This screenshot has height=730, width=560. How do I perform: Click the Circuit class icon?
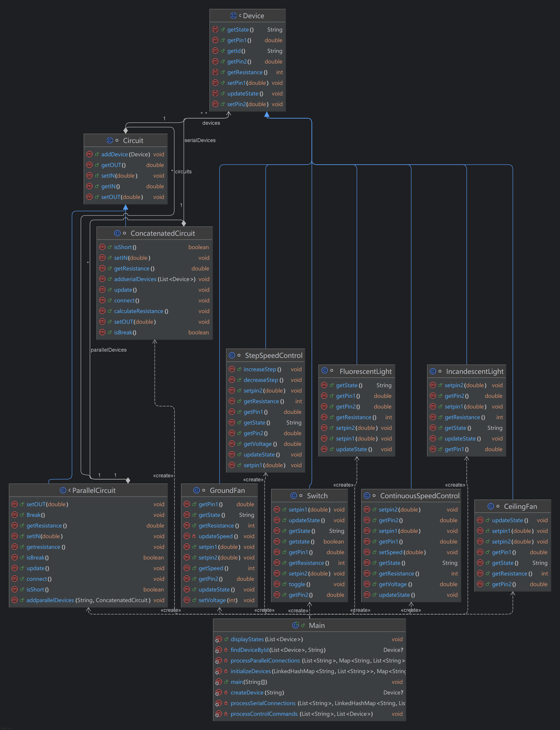coord(110,140)
